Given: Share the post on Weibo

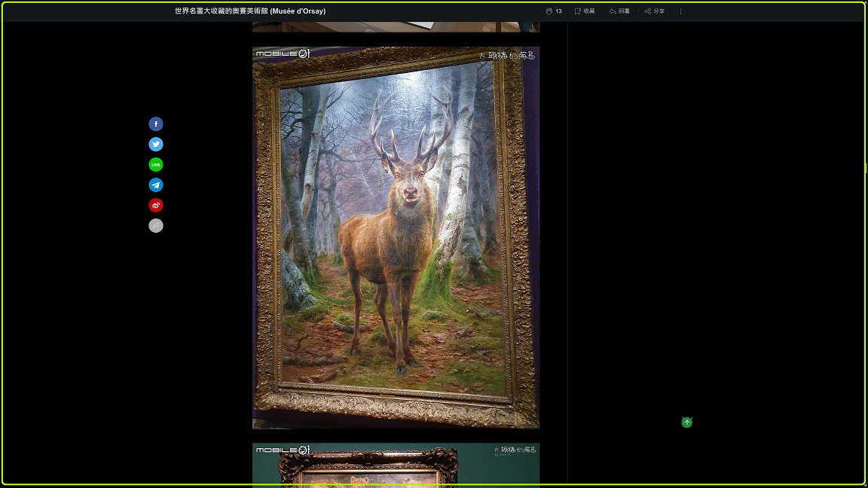Looking at the screenshot, I should [x=155, y=206].
